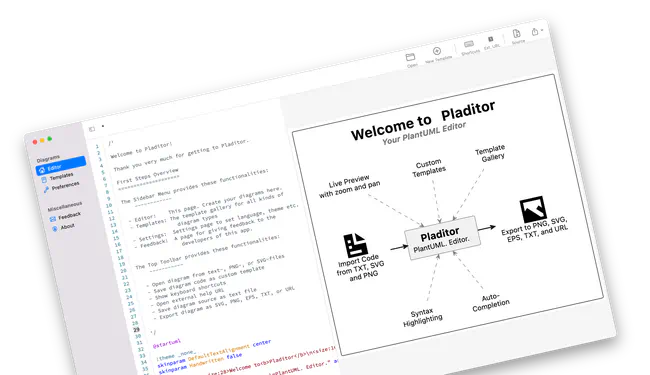
Task: Click the 'First Steps Overview' code line
Action: (x=147, y=176)
